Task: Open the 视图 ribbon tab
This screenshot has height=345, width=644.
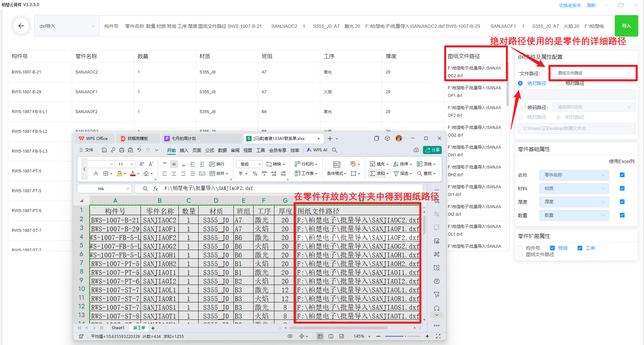Action: (248, 150)
